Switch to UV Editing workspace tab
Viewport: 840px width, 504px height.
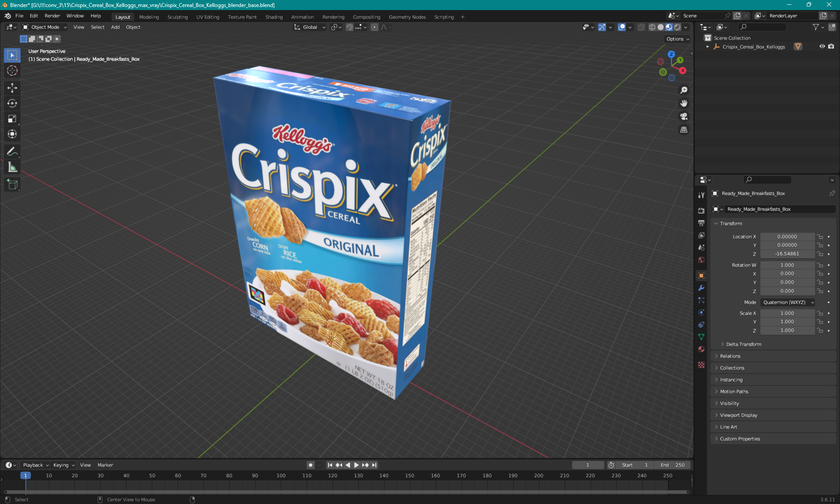pos(208,17)
